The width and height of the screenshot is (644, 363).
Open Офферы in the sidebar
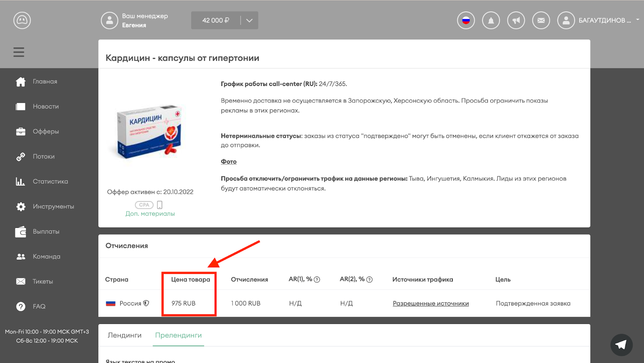pos(46,131)
